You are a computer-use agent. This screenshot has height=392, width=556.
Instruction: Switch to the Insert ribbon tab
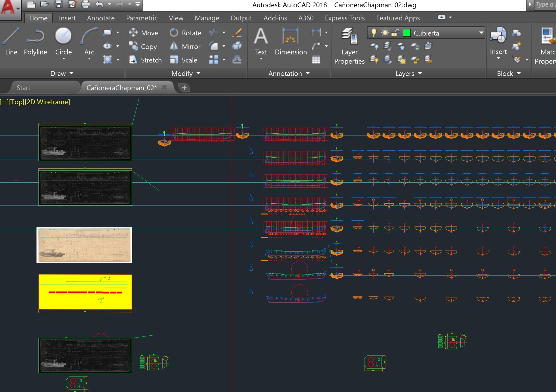(x=67, y=18)
